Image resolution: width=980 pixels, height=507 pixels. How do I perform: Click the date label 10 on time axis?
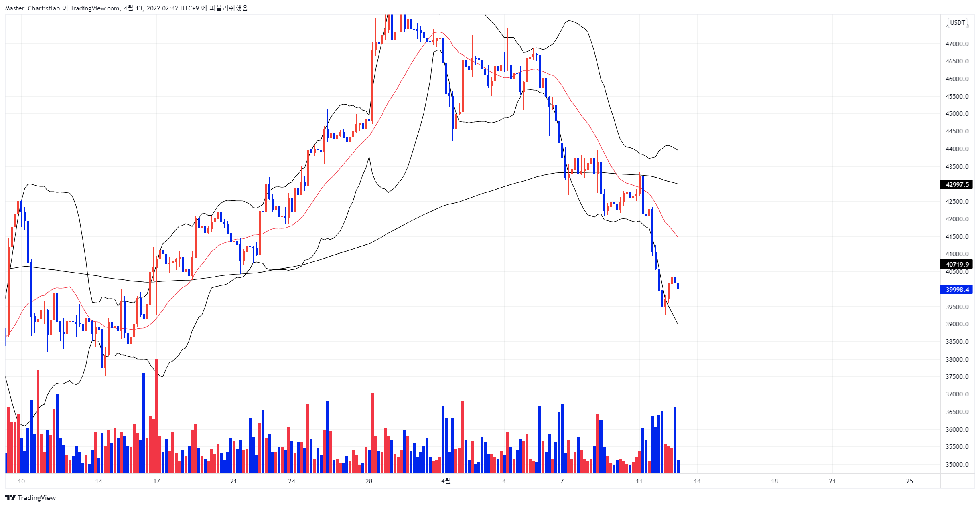tap(22, 481)
